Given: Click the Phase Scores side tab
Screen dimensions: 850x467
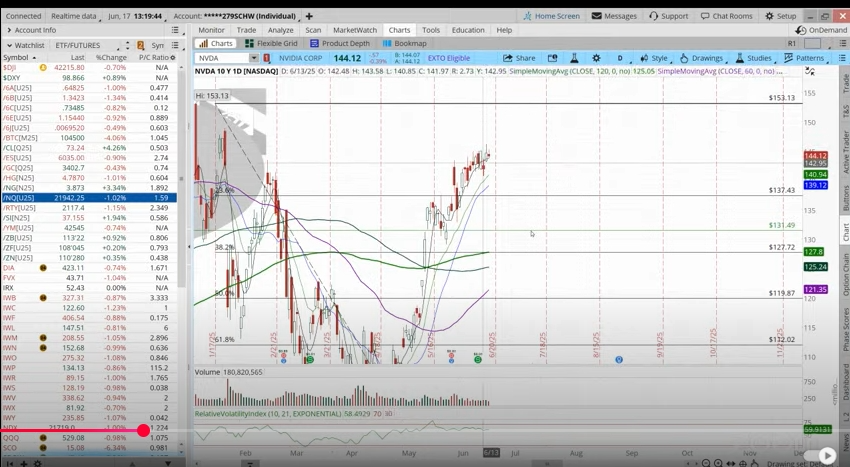Looking at the screenshot, I should 845,329.
